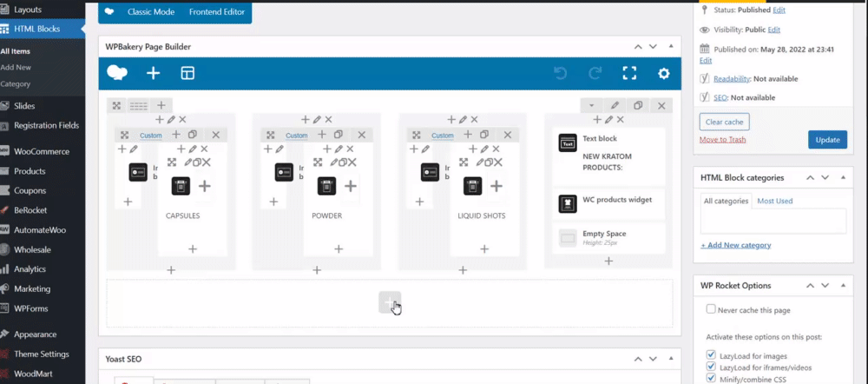Switch to the Most Used categories tab
The image size is (868, 384).
774,202
